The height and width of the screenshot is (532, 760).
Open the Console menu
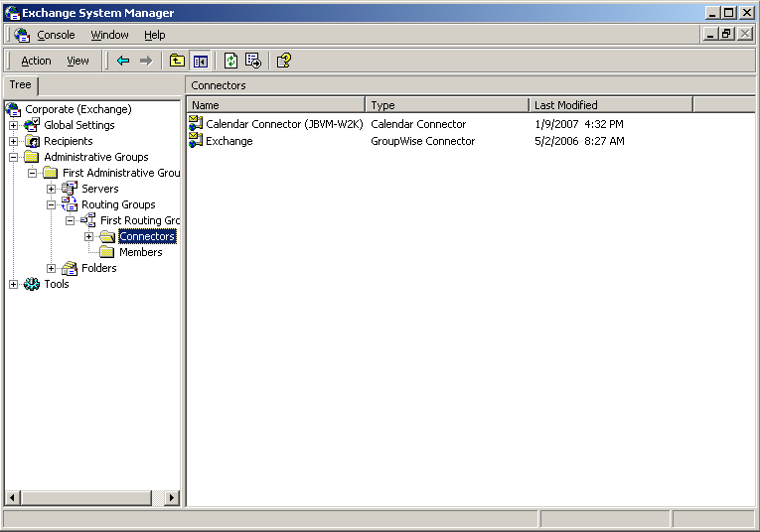tap(56, 35)
